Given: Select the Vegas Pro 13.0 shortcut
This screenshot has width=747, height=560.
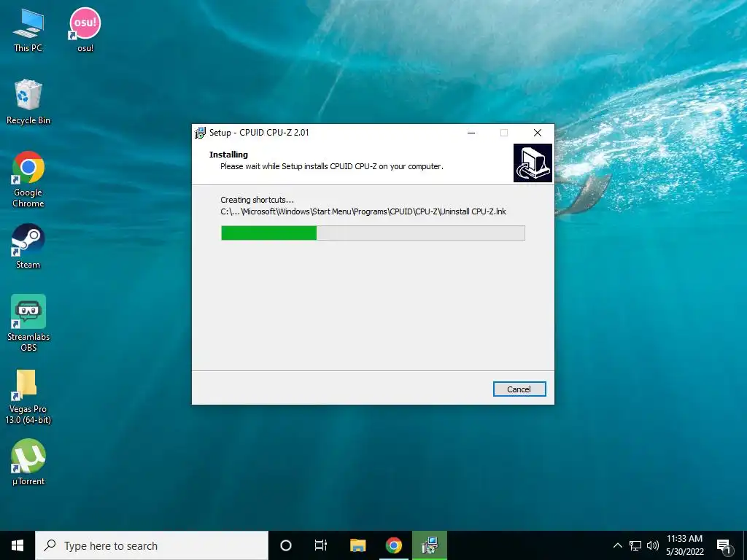Looking at the screenshot, I should pos(28,396).
